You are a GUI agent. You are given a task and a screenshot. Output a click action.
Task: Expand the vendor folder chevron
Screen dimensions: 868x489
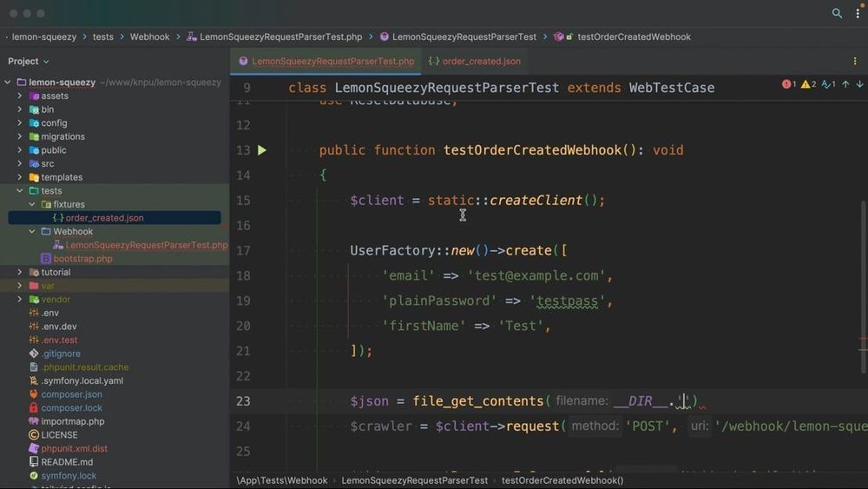20,299
